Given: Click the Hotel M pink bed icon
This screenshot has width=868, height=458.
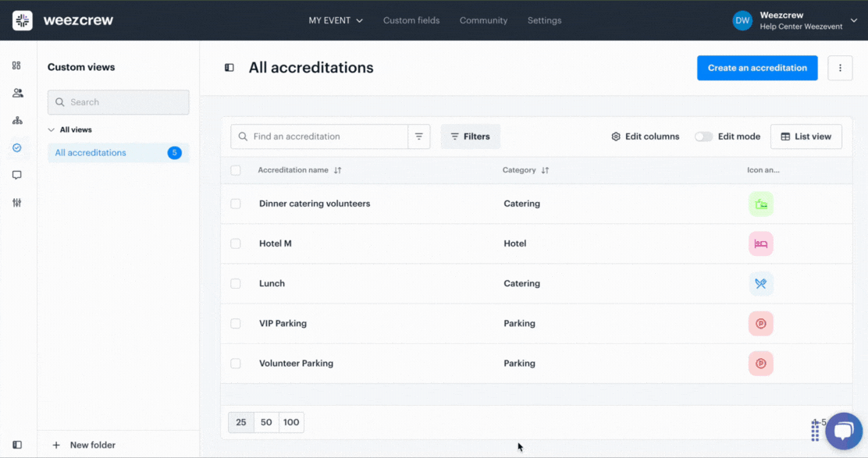Looking at the screenshot, I should click(x=760, y=244).
